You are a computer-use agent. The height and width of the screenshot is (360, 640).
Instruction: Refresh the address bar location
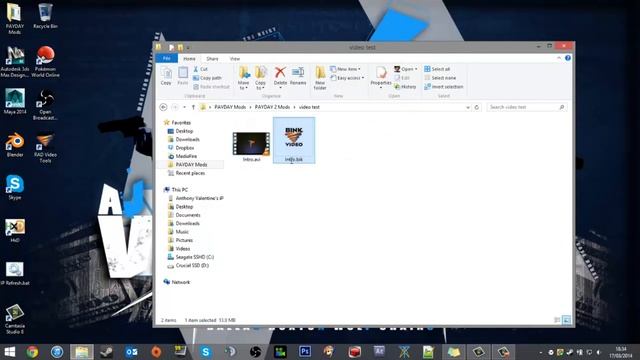(x=476, y=107)
